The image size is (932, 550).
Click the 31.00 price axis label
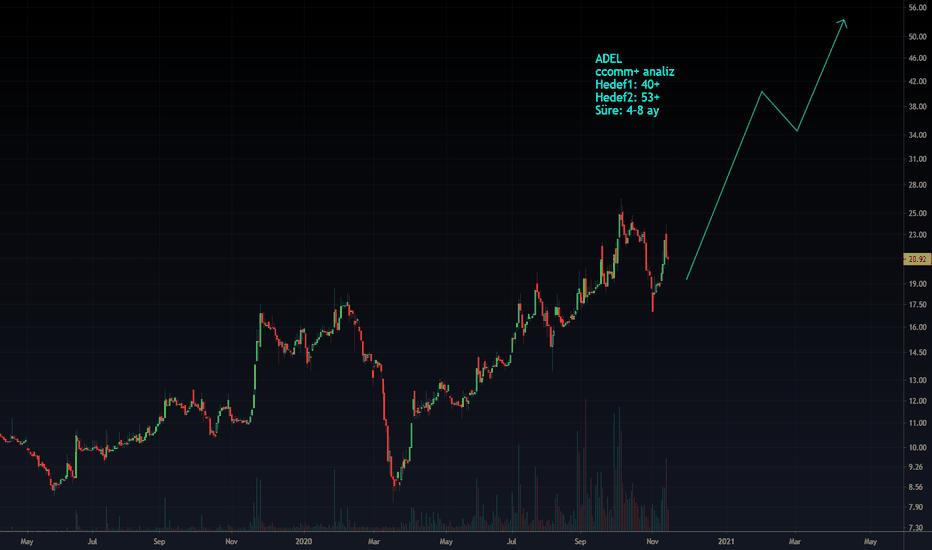[x=917, y=159]
